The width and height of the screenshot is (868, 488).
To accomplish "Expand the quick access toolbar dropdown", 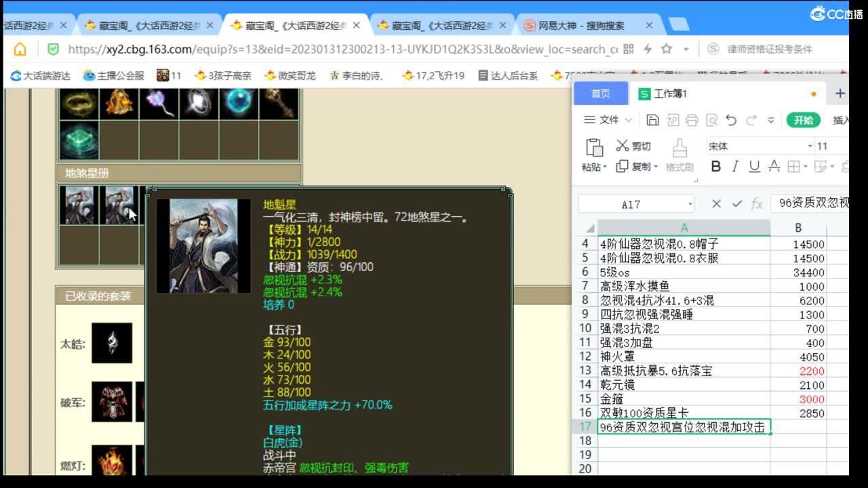I will [x=771, y=120].
